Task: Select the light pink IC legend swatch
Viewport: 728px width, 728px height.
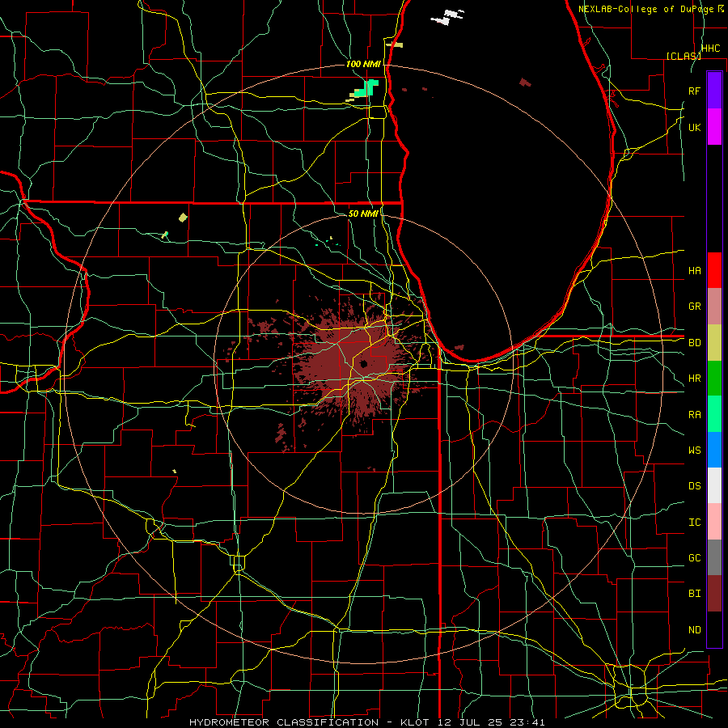Action: (x=714, y=522)
